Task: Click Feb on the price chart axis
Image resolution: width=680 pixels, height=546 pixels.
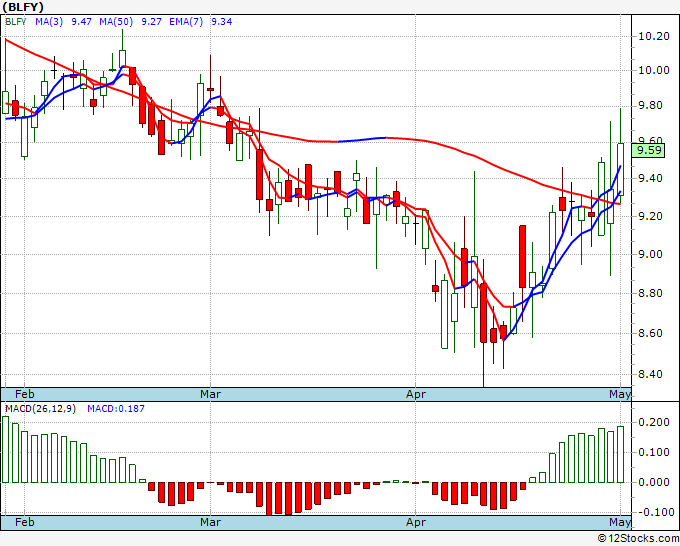Action: (25, 394)
